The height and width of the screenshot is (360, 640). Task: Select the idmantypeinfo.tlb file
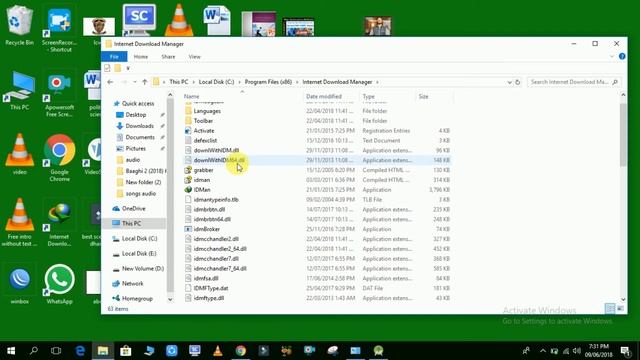(216, 200)
